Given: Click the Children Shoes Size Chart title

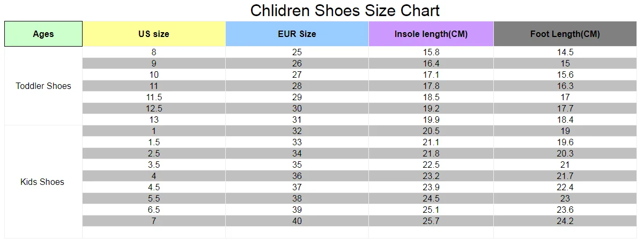Looking at the screenshot, I should coord(345,10).
